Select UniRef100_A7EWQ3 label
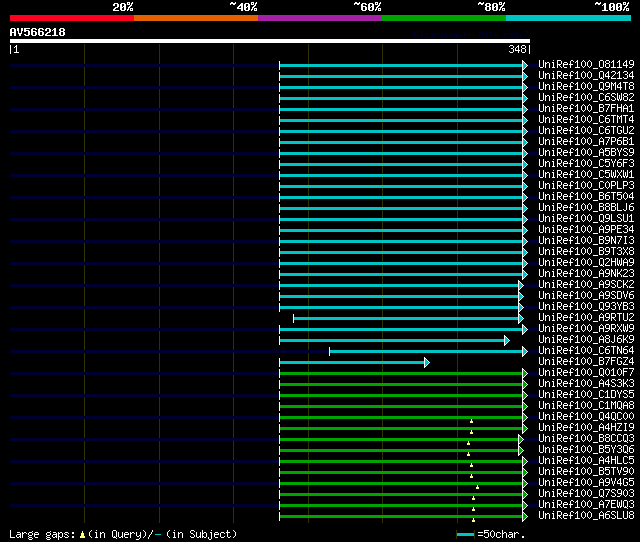Viewport: 640px width, 542px height. click(x=586, y=505)
